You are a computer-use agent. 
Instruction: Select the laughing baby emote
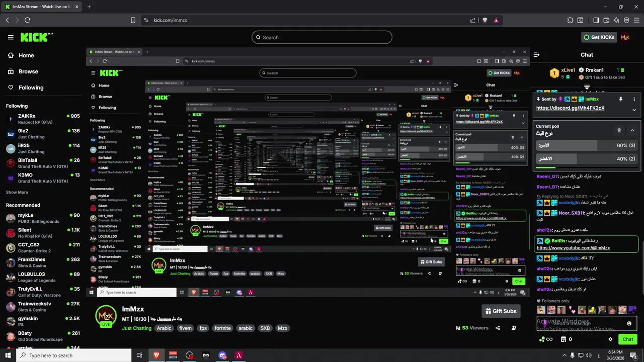tap(551, 310)
